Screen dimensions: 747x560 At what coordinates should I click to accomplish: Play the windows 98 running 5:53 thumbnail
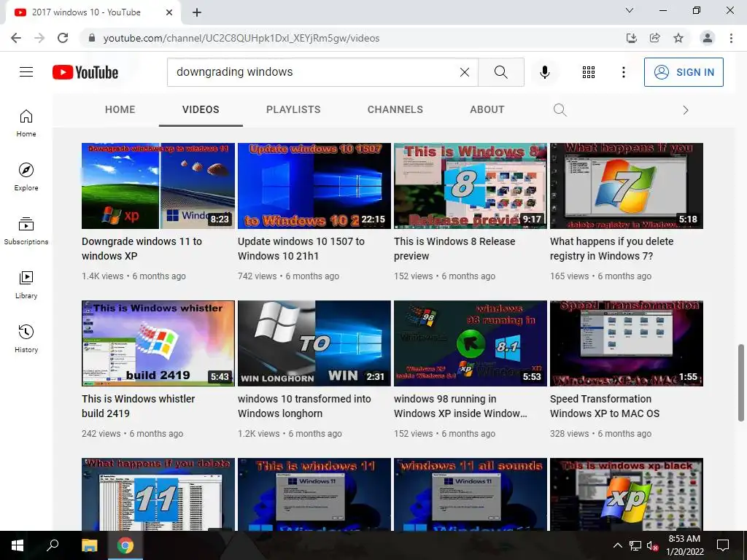tap(471, 343)
